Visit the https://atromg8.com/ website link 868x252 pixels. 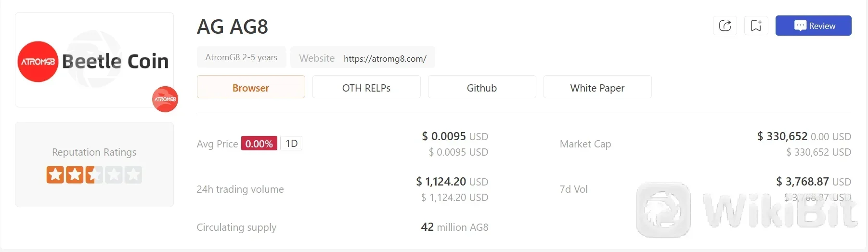[x=385, y=59]
